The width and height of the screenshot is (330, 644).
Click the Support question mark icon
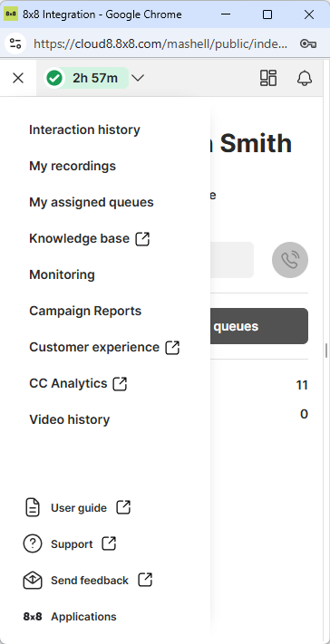point(33,544)
